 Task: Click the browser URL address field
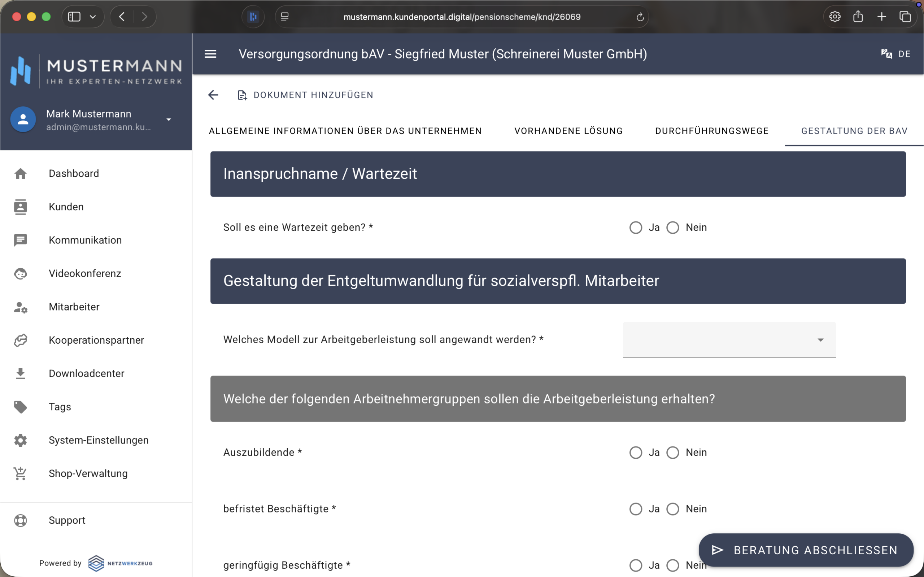pos(462,17)
